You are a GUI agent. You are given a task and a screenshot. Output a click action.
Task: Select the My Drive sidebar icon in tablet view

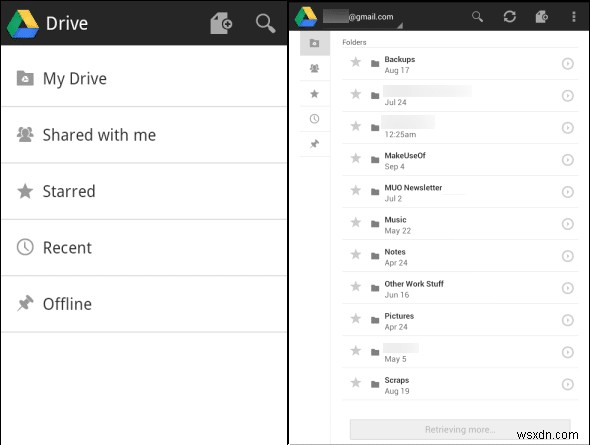[315, 43]
